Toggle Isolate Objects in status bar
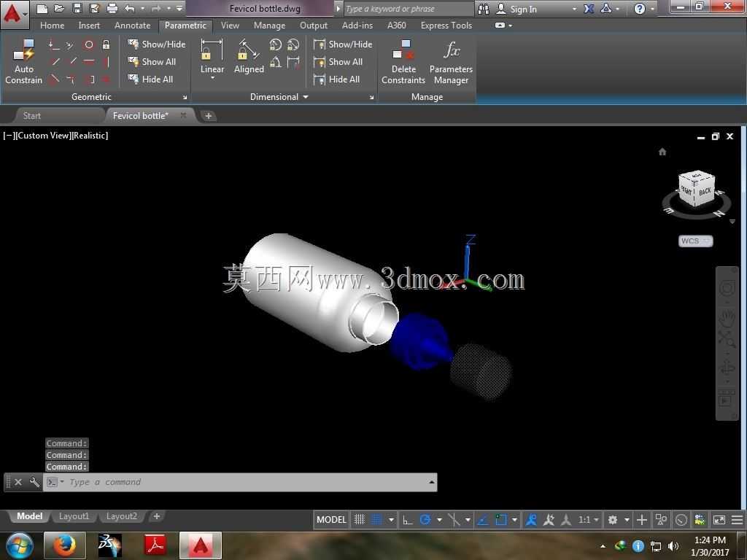Viewport: 747px width, 560px height. point(661,519)
